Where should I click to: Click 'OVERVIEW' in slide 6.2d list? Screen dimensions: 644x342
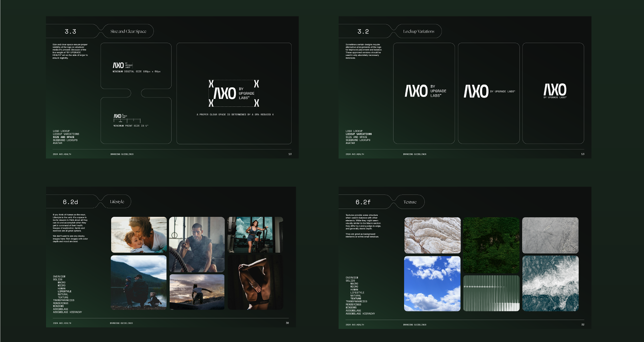59,277
